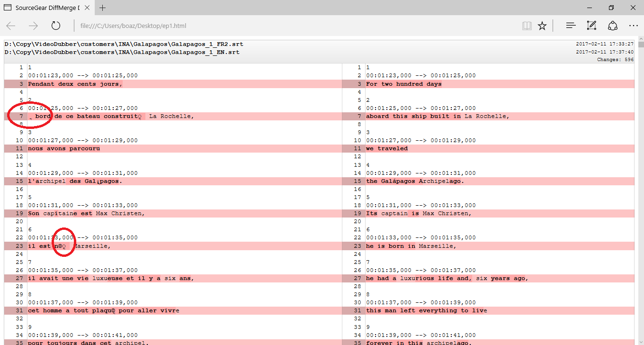The width and height of the screenshot is (644, 345).
Task: Click right timestamp 00:01:35,000 --> 00:01:37,000
Action: [x=421, y=270]
